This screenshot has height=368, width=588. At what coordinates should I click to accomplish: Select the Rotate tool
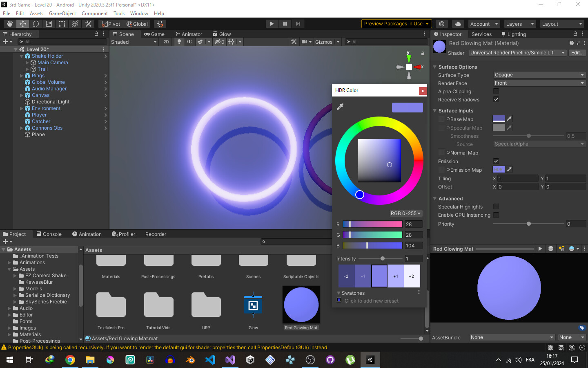coord(36,23)
